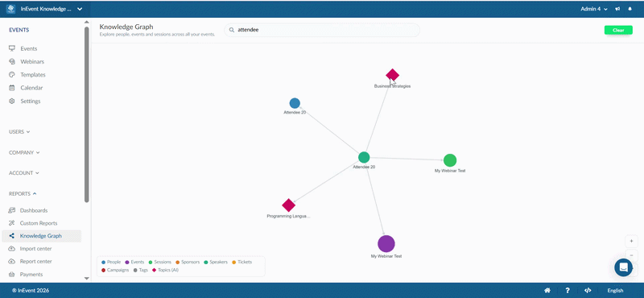Open Payments in the sidebar
The image size is (644, 298).
pos(31,274)
